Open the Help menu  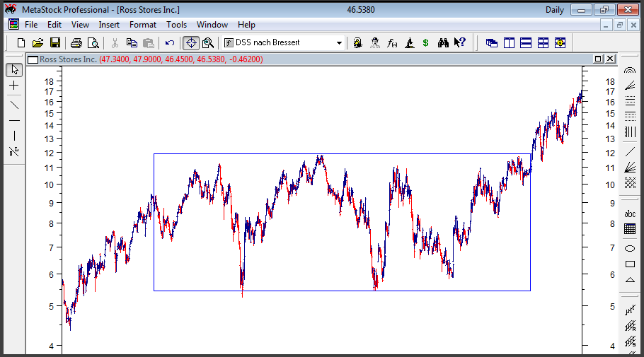pyautogui.click(x=246, y=25)
